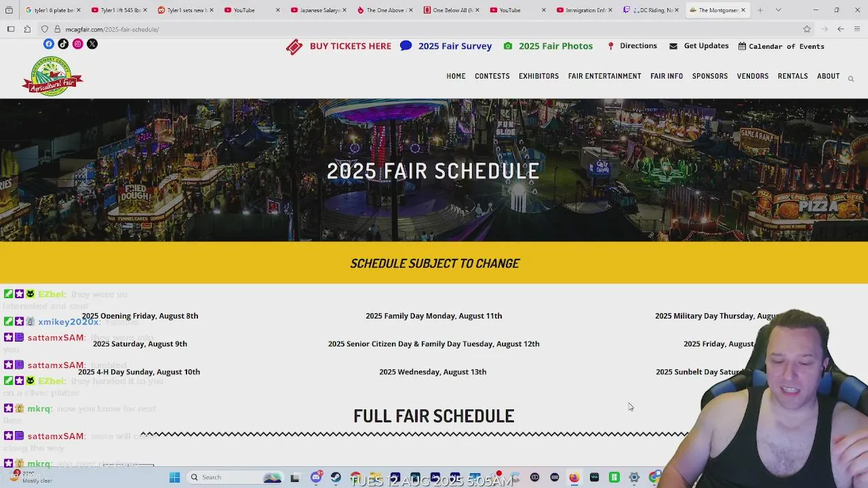
Task: Open the Directions link
Action: tap(638, 46)
